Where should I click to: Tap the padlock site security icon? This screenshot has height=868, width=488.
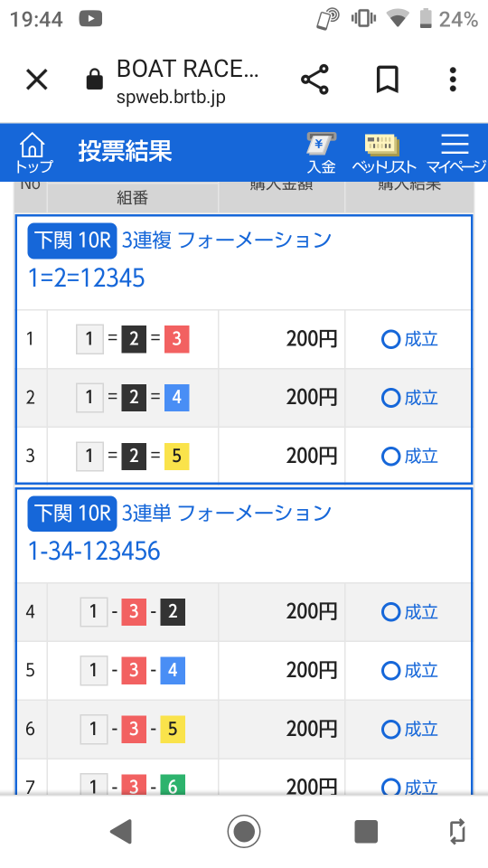(95, 80)
